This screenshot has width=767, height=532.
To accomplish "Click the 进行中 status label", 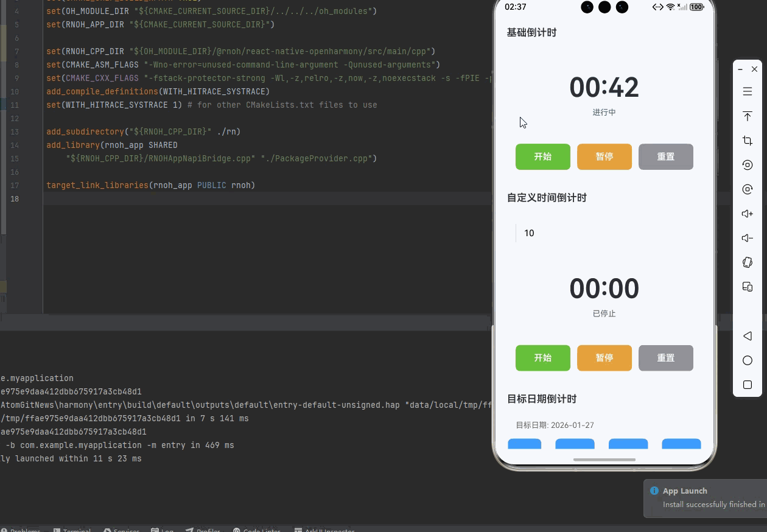I will point(604,113).
